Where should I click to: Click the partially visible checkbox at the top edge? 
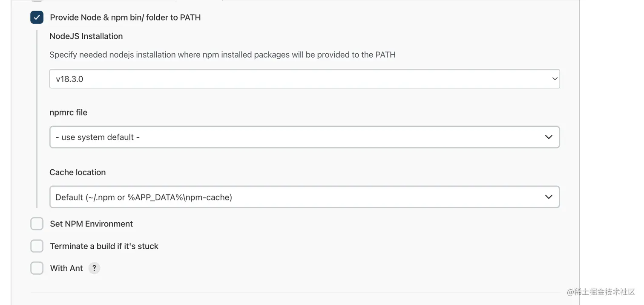[37, 1]
